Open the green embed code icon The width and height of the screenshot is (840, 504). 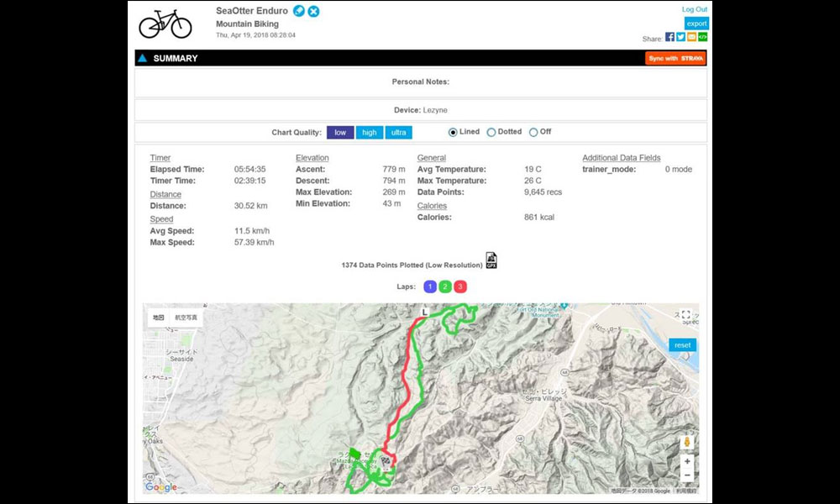coord(702,36)
